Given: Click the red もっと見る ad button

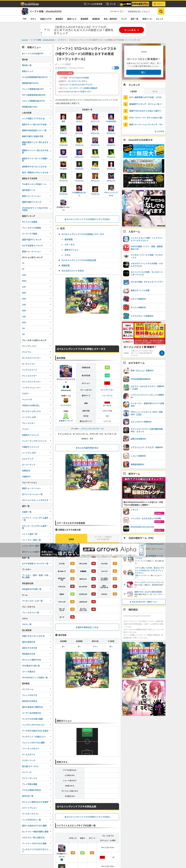Looking at the screenshot, I should (x=131, y=30).
